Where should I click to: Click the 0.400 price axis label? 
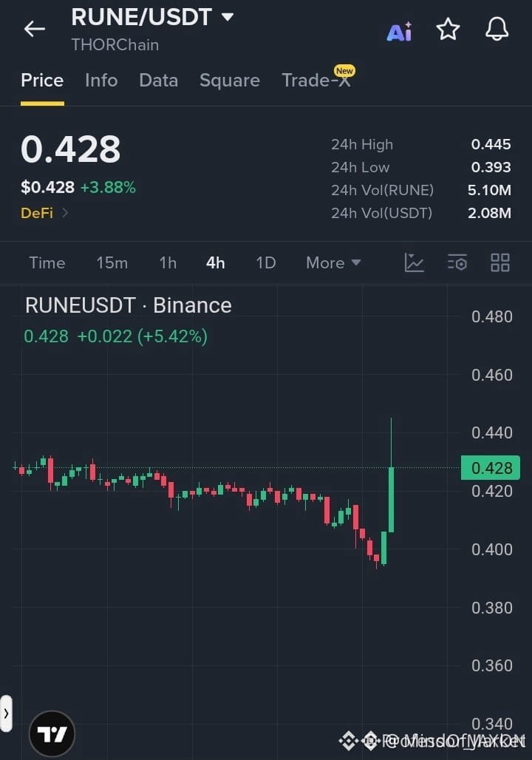click(492, 549)
